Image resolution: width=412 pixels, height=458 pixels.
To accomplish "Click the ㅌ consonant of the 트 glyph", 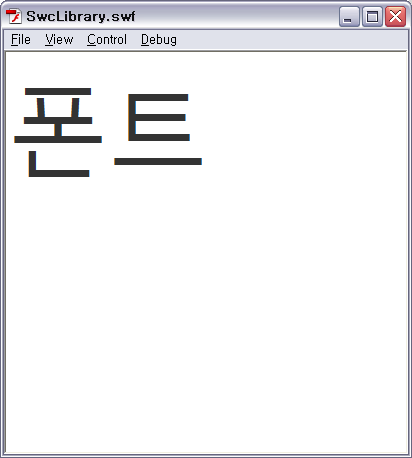I will pos(158,117).
